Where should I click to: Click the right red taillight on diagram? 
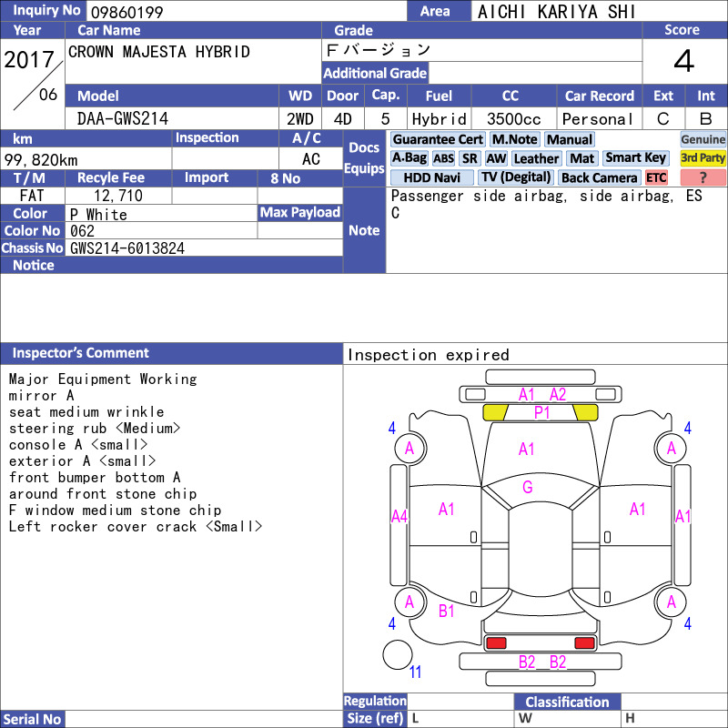[x=584, y=643]
